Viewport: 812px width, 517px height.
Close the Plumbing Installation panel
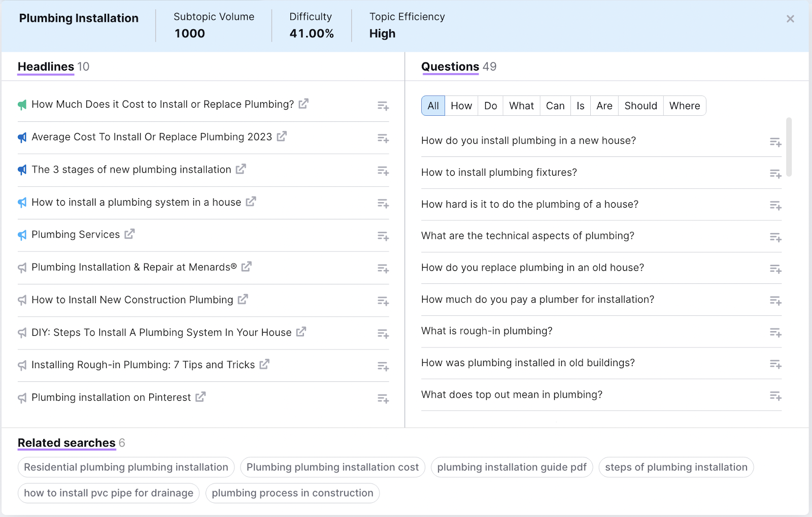click(x=790, y=19)
